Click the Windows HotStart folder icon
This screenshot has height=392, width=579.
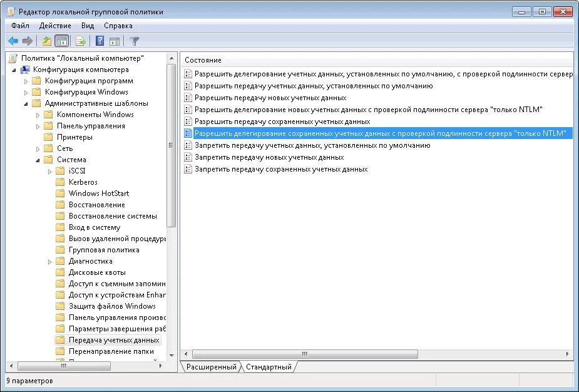tap(60, 193)
